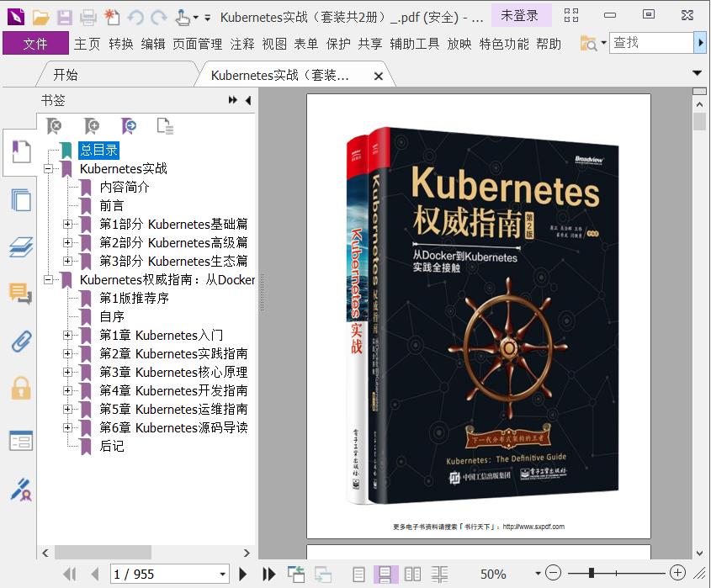Select the 总目录 bookmark

pos(98,150)
